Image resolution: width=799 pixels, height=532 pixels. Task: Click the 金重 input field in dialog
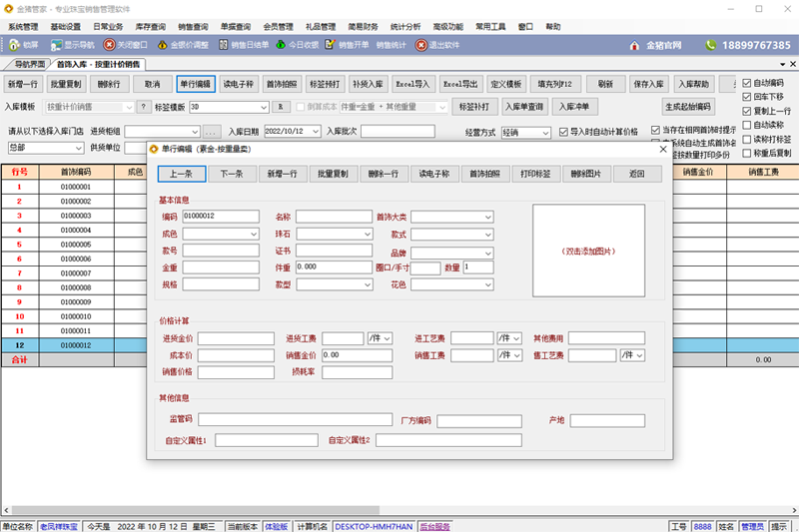pos(221,267)
